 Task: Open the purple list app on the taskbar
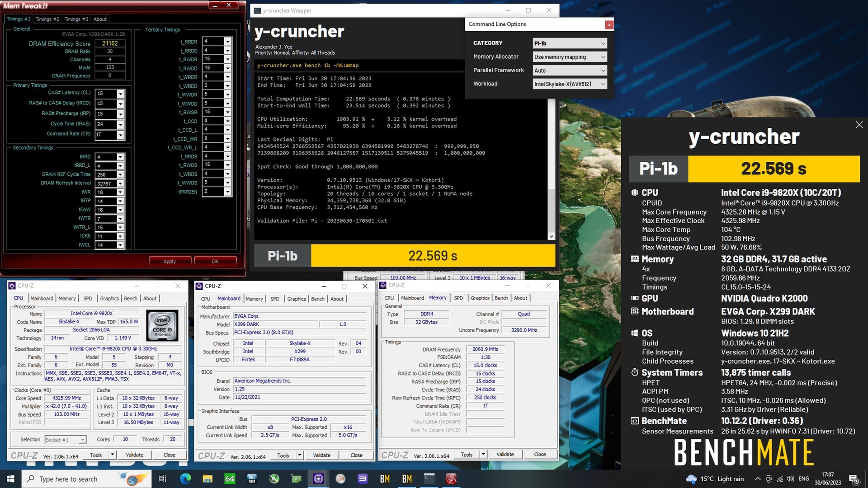363,479
